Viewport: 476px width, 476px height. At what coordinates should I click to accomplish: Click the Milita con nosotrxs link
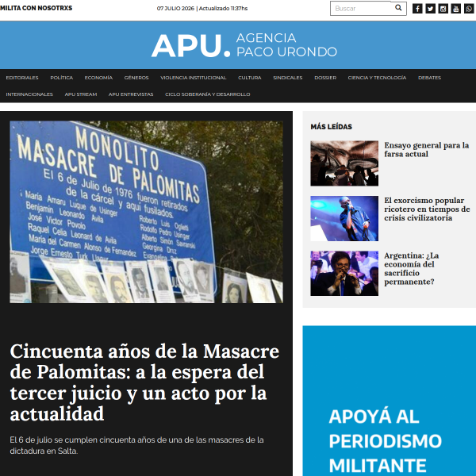coord(36,8)
